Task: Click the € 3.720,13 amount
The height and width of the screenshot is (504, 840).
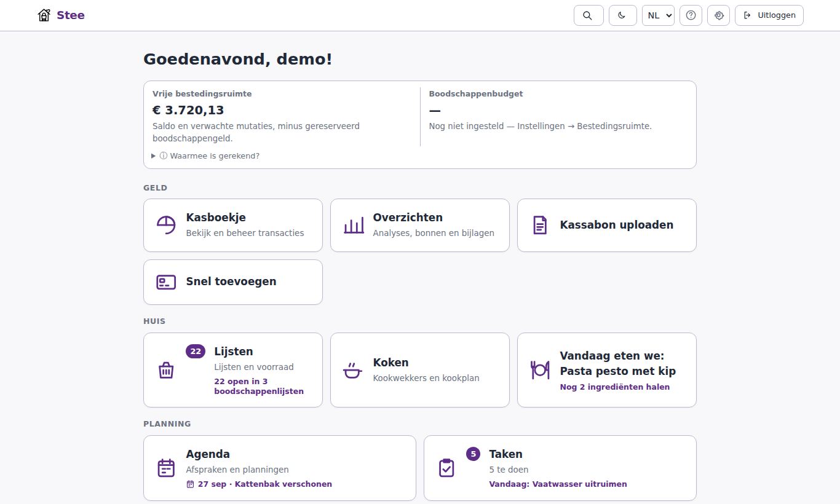Action: point(188,111)
